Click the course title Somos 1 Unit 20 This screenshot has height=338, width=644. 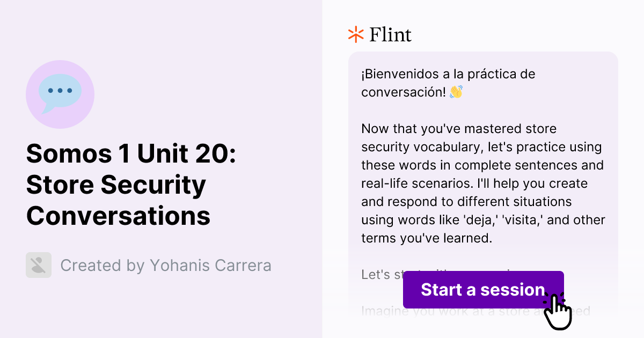click(x=132, y=154)
